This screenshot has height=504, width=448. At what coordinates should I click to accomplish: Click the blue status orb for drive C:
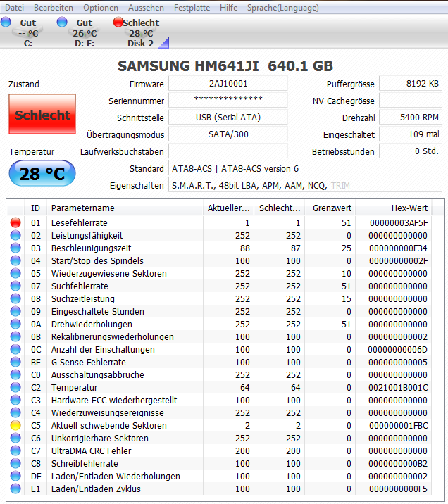point(6,22)
